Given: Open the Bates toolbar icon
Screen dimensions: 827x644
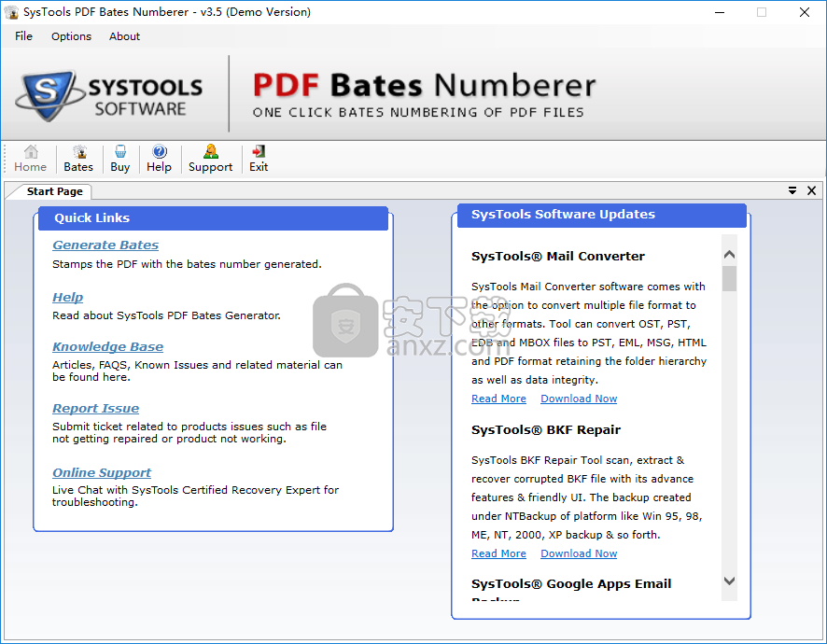Looking at the screenshot, I should pyautogui.click(x=78, y=159).
